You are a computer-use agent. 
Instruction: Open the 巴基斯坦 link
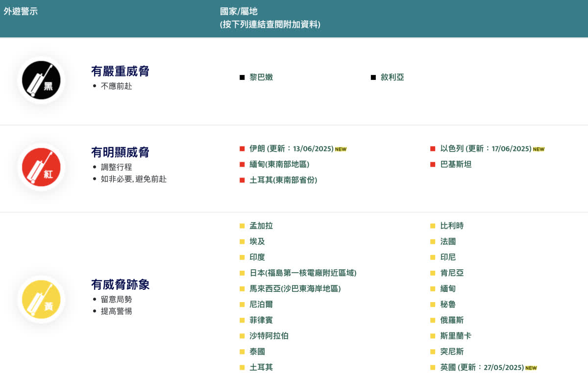pos(456,164)
